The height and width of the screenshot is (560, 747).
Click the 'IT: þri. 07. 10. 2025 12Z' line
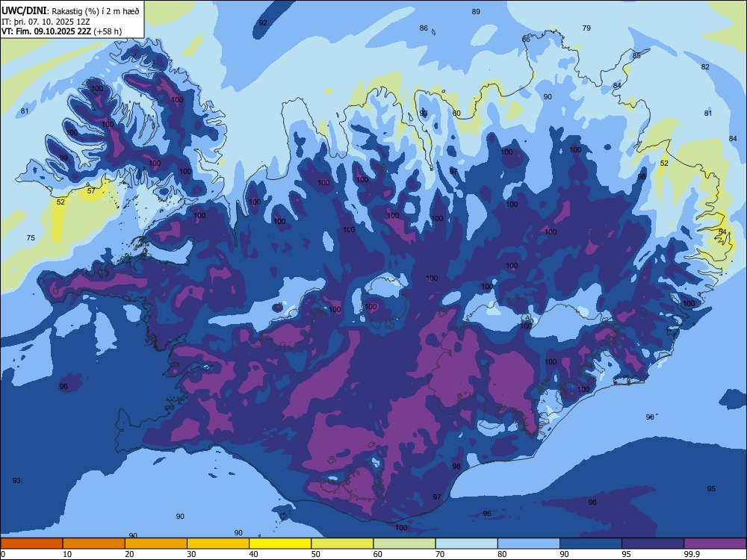pyautogui.click(x=46, y=22)
